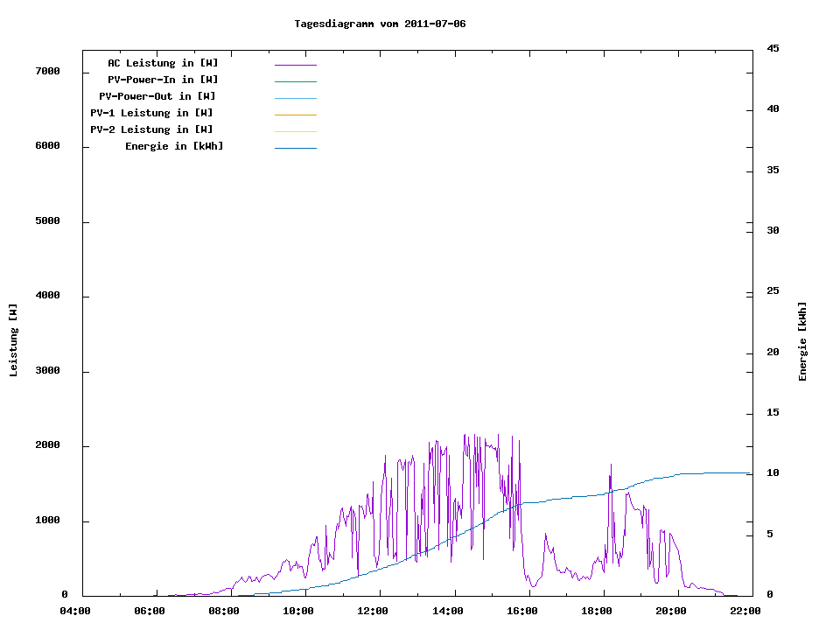
Task: Select the 12:00 mark on the time axis
Action: (x=373, y=611)
